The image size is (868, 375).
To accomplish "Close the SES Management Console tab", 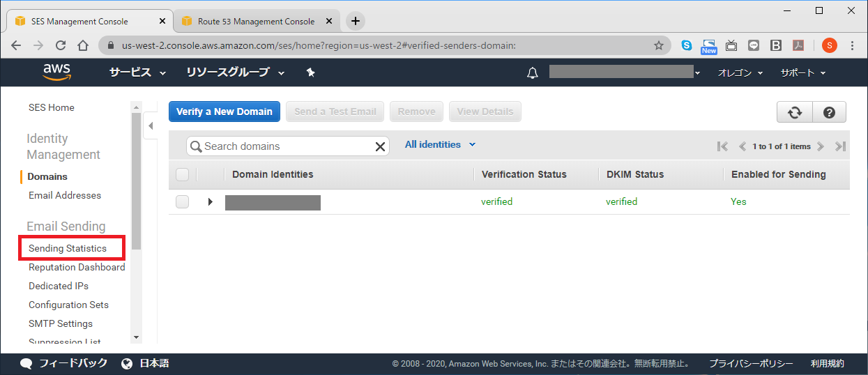I will click(x=161, y=22).
